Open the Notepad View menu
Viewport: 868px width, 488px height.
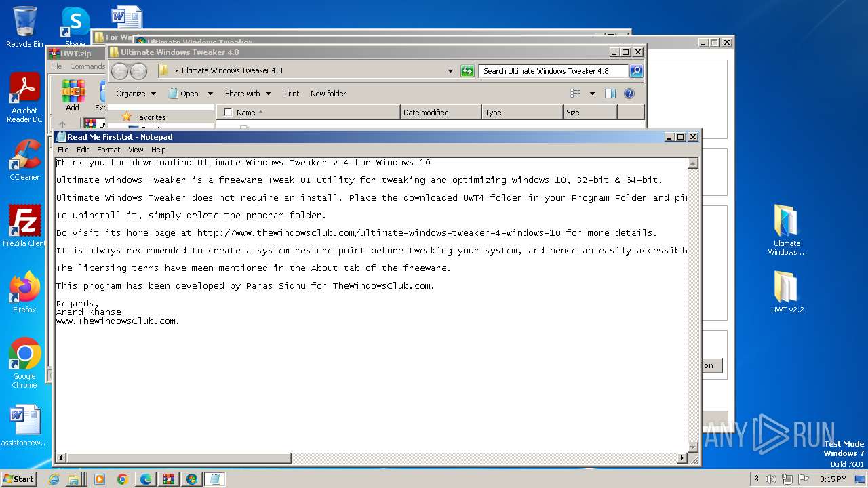pyautogui.click(x=136, y=150)
